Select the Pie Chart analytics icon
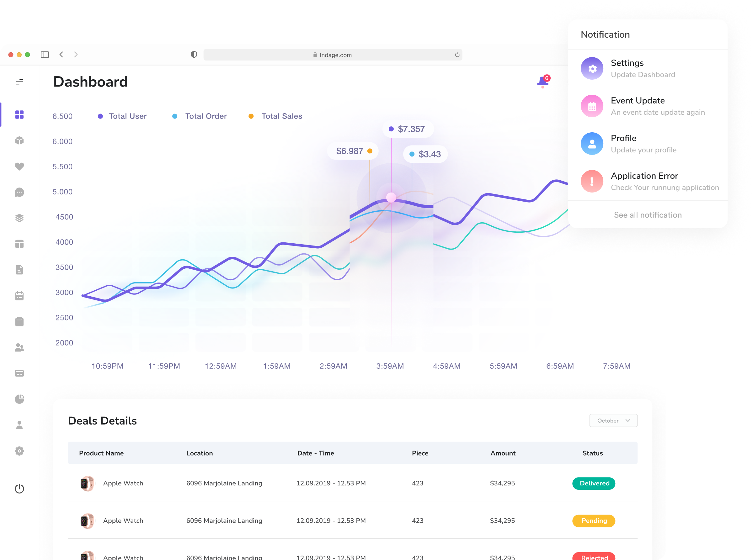The height and width of the screenshot is (560, 753). coord(19,399)
